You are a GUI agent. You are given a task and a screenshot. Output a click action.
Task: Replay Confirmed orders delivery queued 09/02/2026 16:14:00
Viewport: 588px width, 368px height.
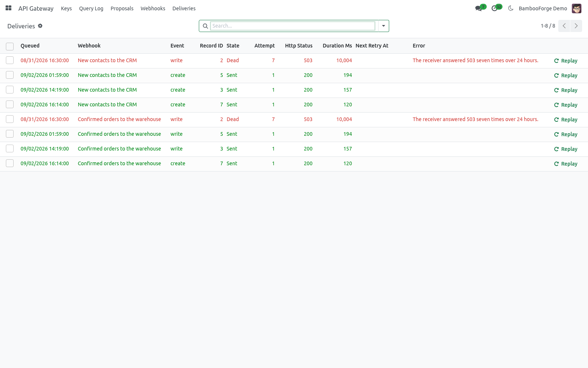[566, 164]
